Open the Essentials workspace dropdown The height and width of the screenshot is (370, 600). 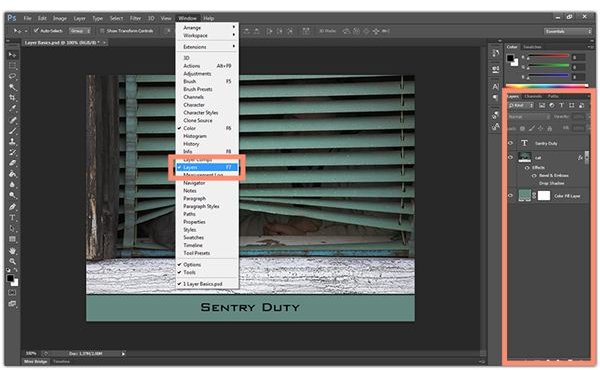[568, 31]
